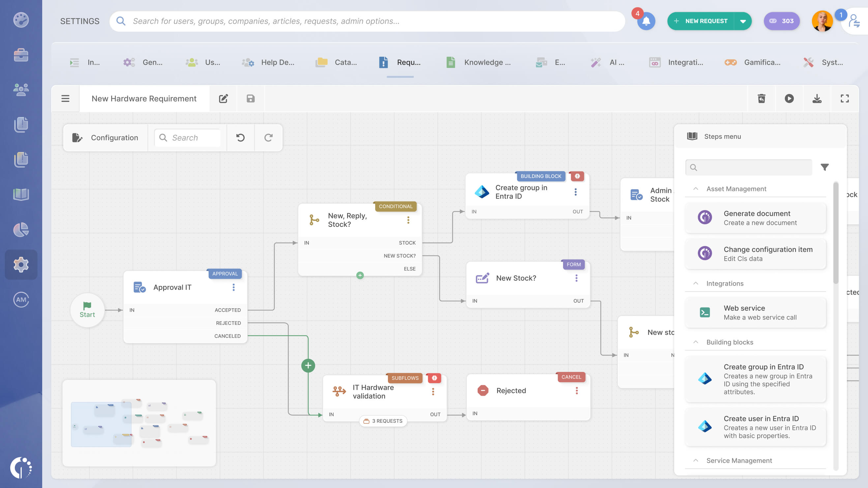The width and height of the screenshot is (868, 488).
Task: Open notifications via the bell icon
Action: click(646, 21)
